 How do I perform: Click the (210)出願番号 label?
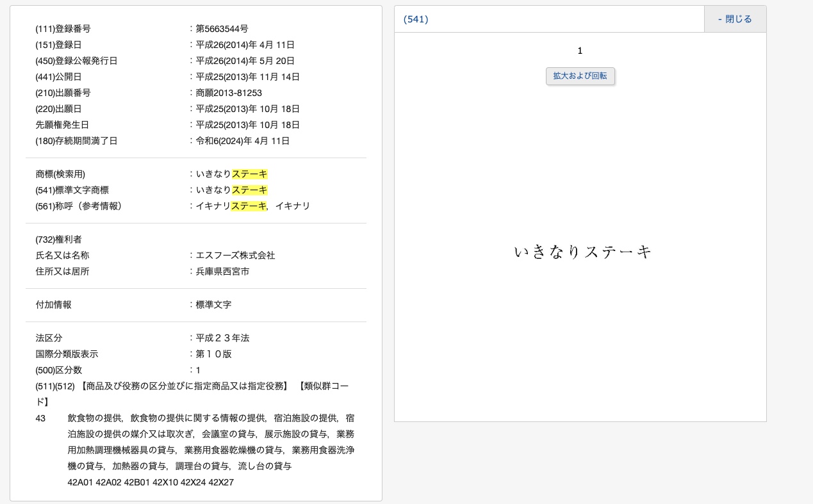click(63, 93)
